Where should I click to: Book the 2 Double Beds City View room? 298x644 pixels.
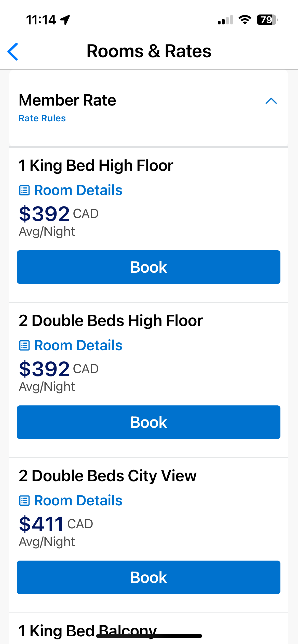pos(148,577)
